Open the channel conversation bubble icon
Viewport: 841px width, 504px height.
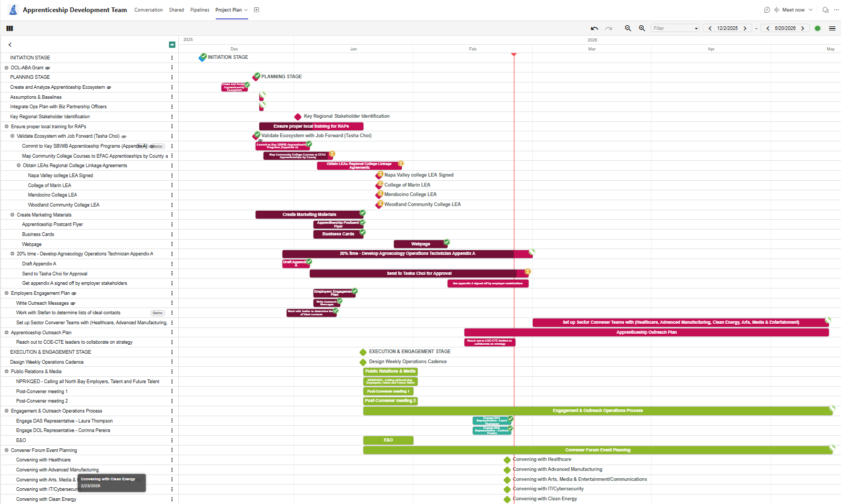click(767, 10)
